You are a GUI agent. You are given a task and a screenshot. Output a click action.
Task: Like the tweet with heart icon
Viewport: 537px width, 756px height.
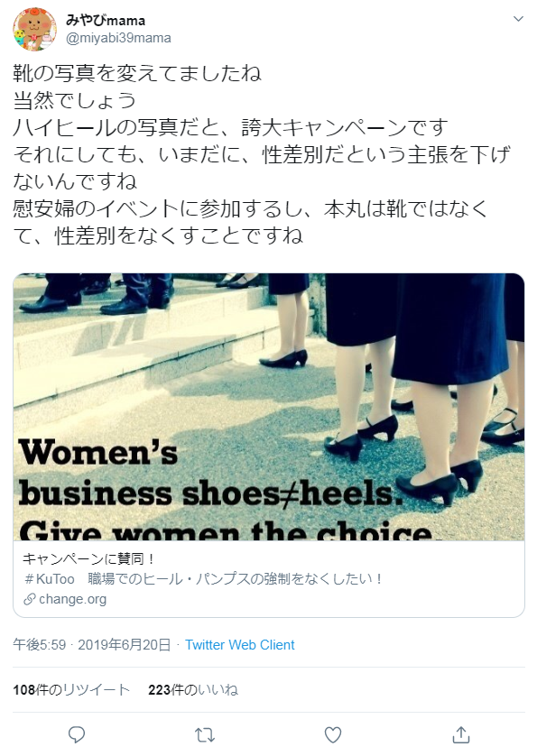[332, 734]
